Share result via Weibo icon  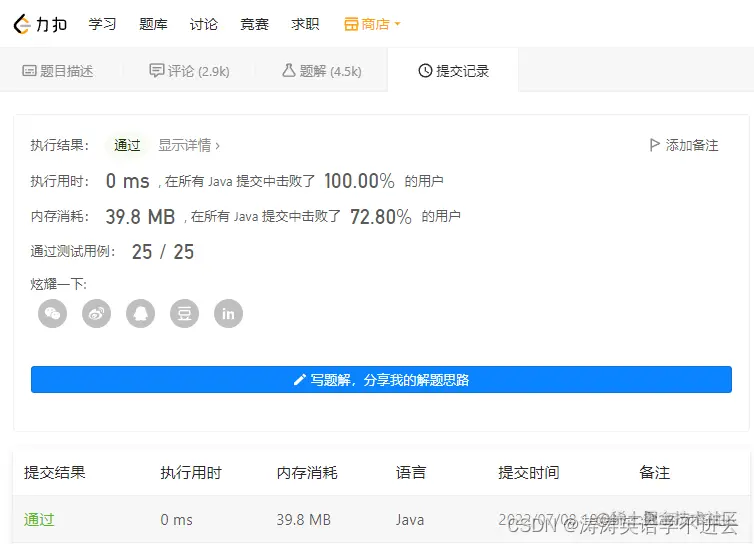[x=97, y=314]
